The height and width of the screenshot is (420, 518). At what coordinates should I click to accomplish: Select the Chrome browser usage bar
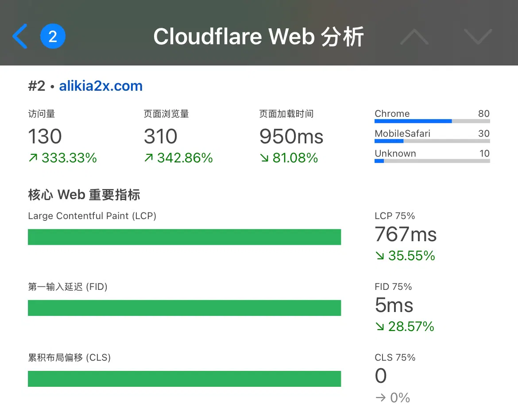click(432, 121)
